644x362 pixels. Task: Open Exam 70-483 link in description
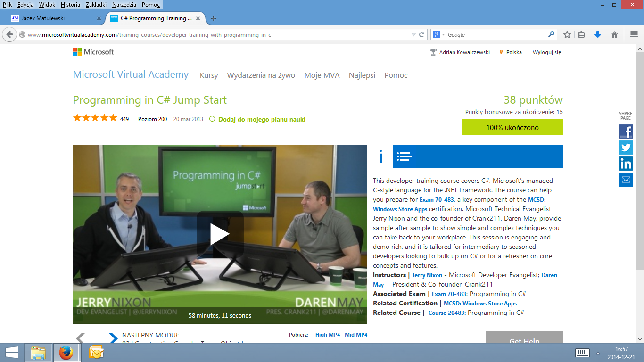tap(437, 200)
